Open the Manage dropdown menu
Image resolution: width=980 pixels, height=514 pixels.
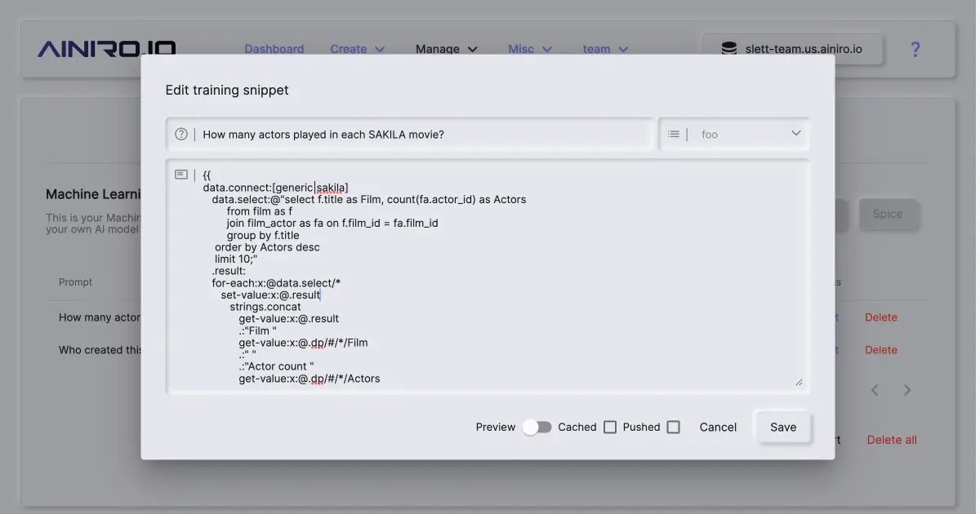446,49
